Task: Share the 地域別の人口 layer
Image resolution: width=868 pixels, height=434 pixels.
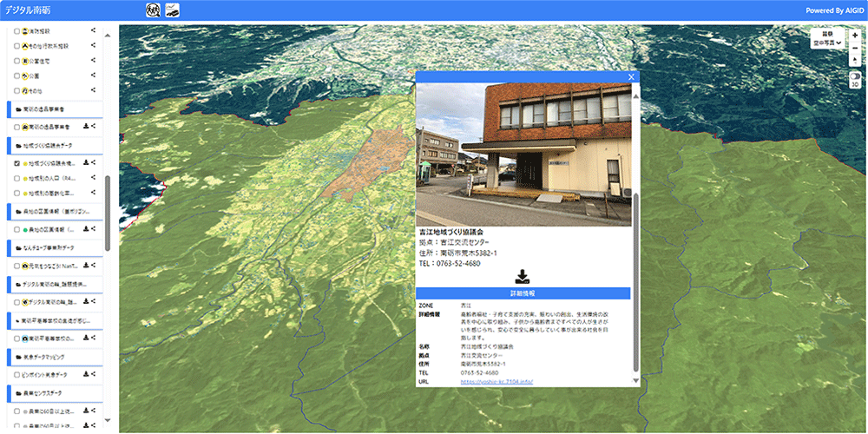Action: tap(94, 178)
